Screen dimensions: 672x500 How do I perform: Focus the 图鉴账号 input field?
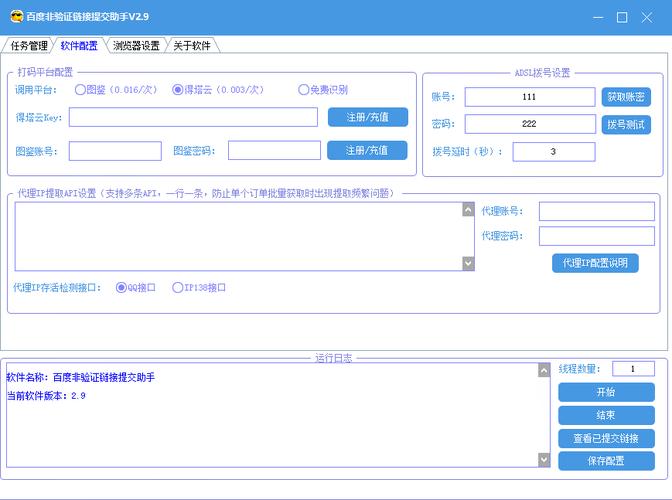point(115,151)
